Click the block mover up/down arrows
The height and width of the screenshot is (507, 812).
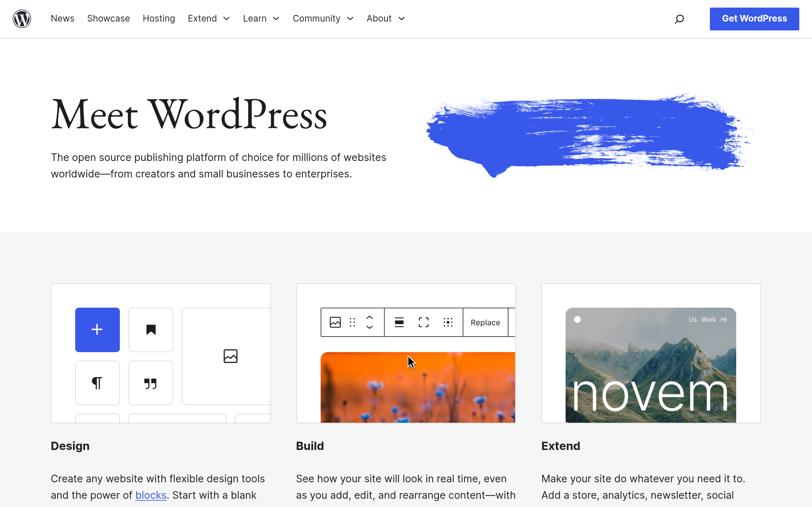pyautogui.click(x=370, y=322)
